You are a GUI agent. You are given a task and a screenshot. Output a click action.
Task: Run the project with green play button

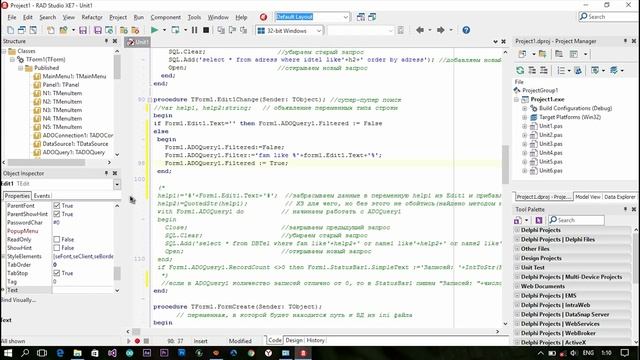154,30
